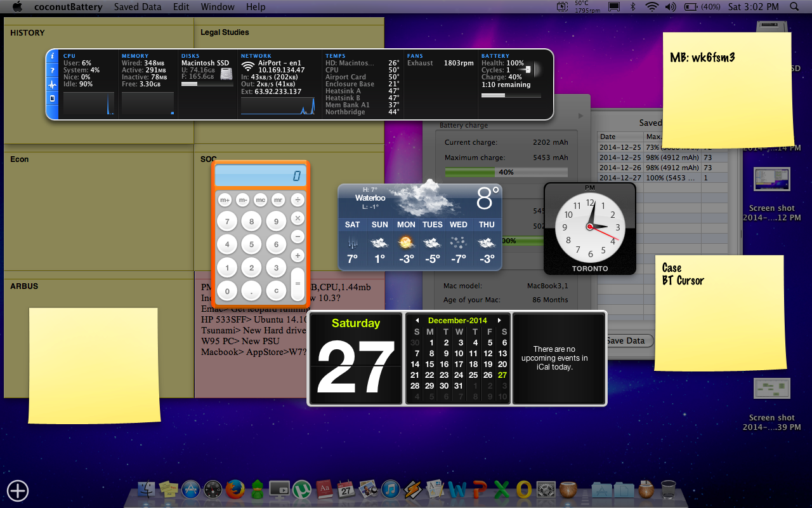
Task: Toggle the iStat Pro graph view icon
Action: (53, 83)
